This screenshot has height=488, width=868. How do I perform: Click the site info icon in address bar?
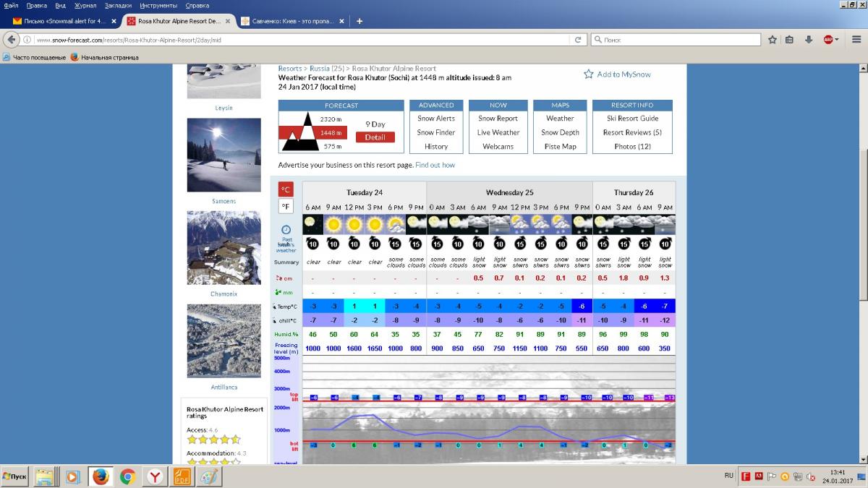tap(28, 40)
